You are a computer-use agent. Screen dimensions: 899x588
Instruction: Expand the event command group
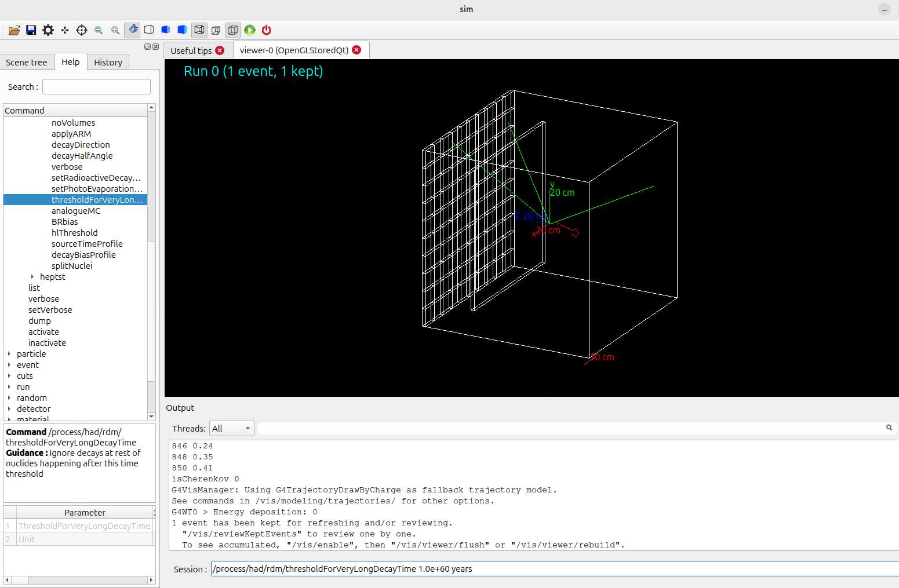[x=9, y=365]
